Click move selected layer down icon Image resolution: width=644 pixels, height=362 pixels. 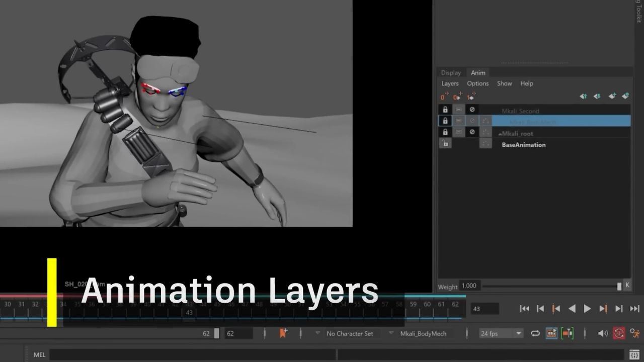click(x=597, y=96)
